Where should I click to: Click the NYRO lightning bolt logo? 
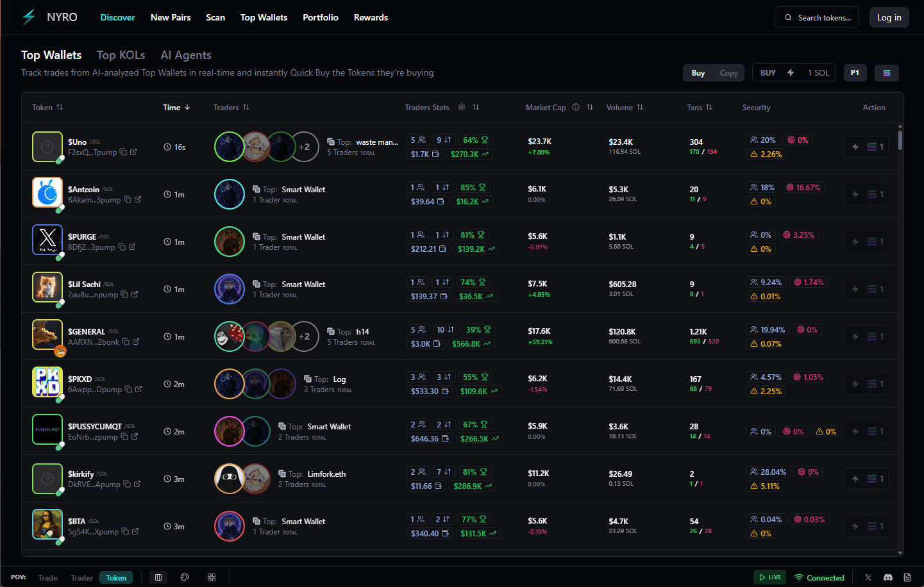pyautogui.click(x=28, y=17)
